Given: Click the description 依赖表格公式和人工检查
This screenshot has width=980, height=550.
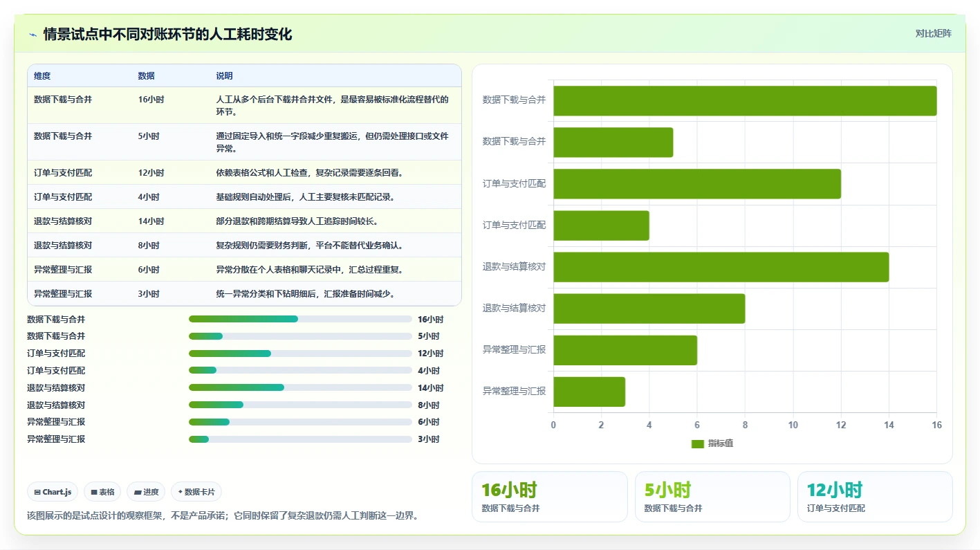Looking at the screenshot, I should (309, 173).
